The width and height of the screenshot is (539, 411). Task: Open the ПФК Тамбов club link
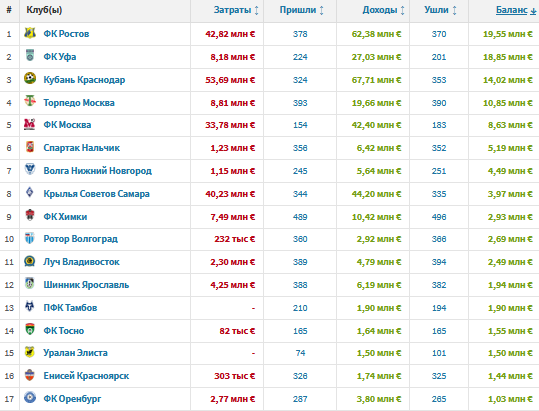point(70,308)
